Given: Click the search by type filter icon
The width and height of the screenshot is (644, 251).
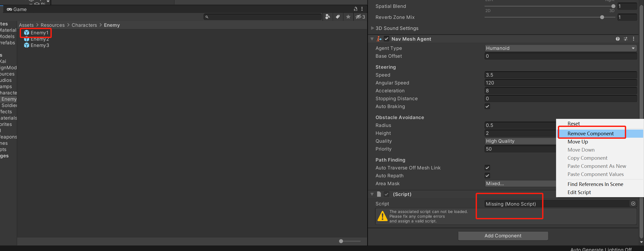Looking at the screenshot, I should click(x=328, y=17).
